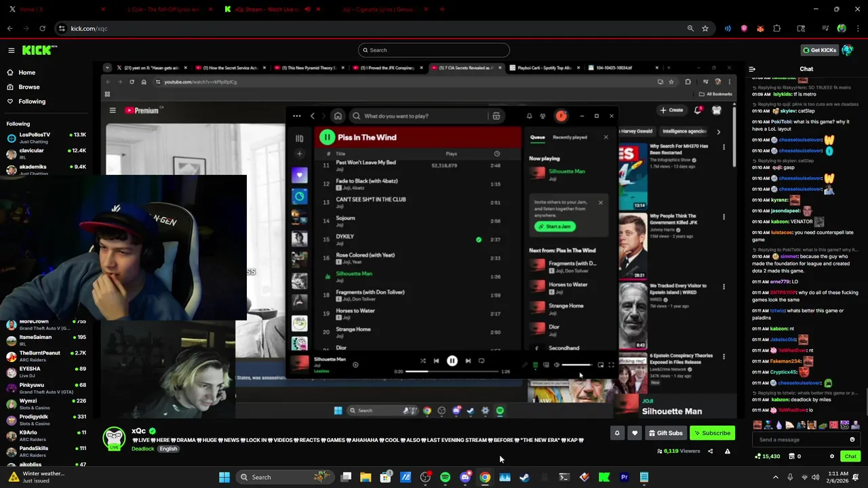Open Spotify from Windows taskbar
Screen dimensions: 868x488
(x=445, y=477)
